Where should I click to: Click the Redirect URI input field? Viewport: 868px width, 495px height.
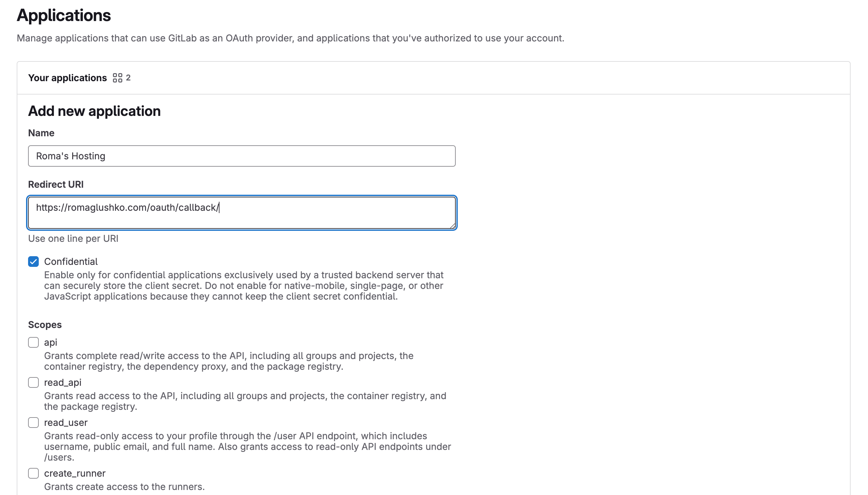(x=242, y=213)
